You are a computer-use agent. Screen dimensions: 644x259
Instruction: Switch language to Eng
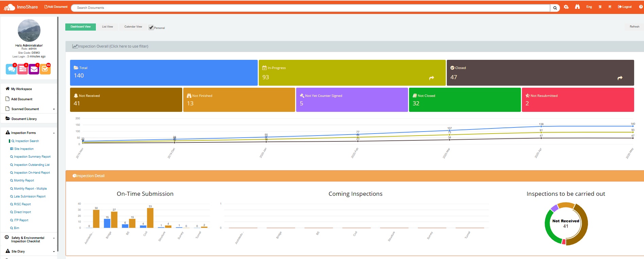click(589, 7)
